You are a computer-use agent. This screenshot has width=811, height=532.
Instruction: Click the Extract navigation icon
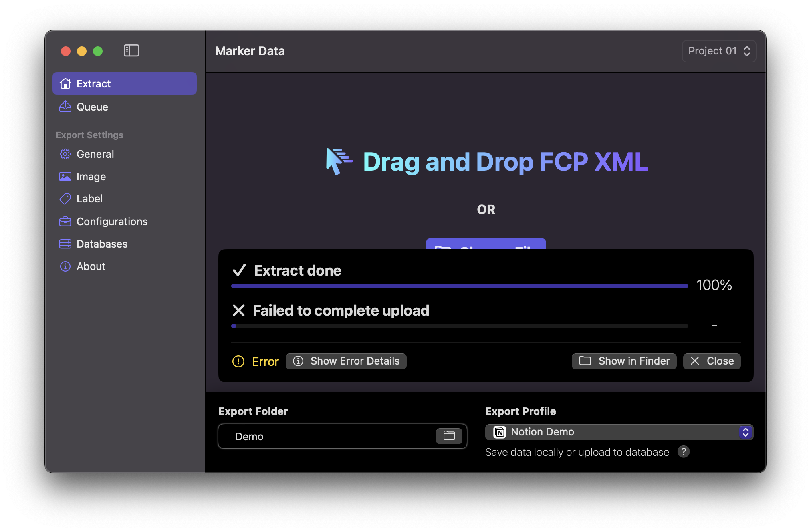click(x=65, y=83)
